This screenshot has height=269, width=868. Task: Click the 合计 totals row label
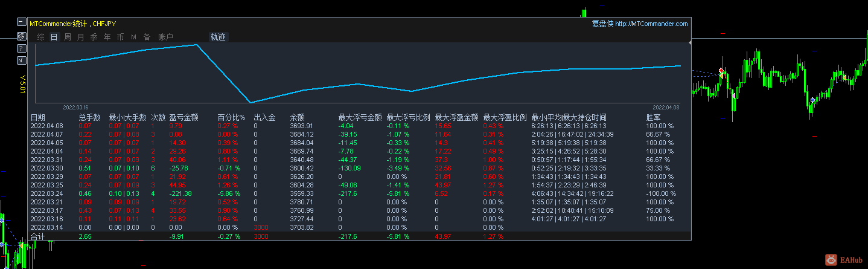[x=37, y=236]
